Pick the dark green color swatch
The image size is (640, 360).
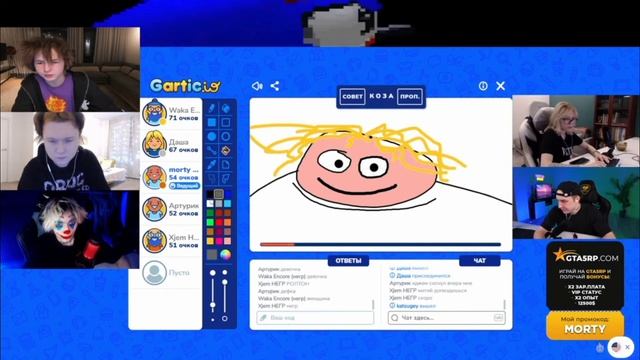click(x=210, y=213)
